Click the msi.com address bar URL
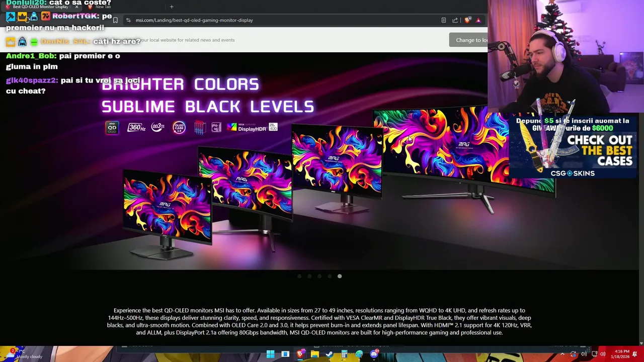Viewport: 644px width, 362px height. click(x=194, y=20)
